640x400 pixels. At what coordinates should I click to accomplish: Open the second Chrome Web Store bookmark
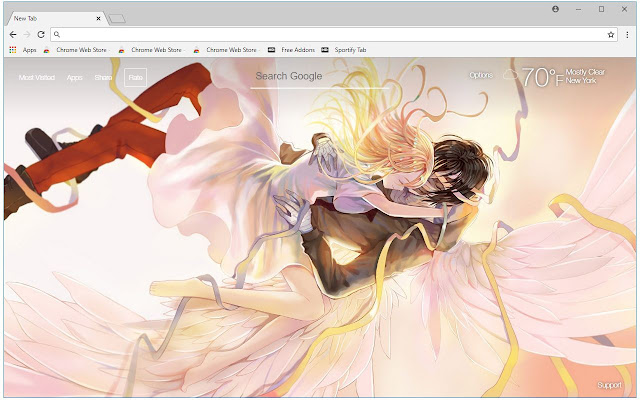[150, 50]
